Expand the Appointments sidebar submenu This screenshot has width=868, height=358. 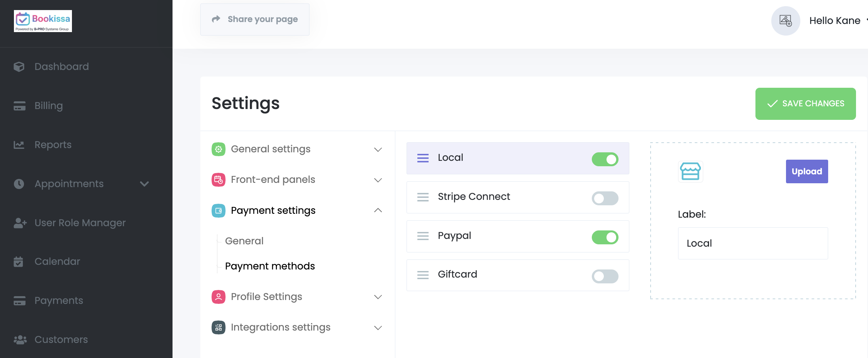point(144,184)
